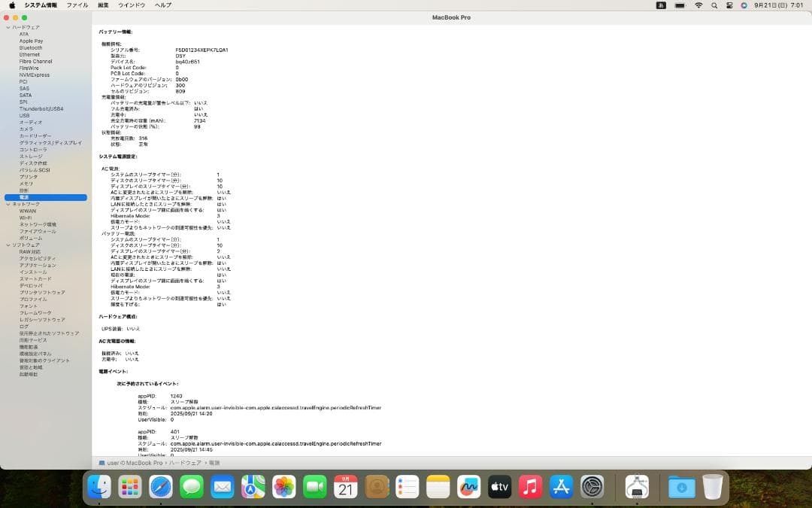Open the ファイル menu

(77, 5)
